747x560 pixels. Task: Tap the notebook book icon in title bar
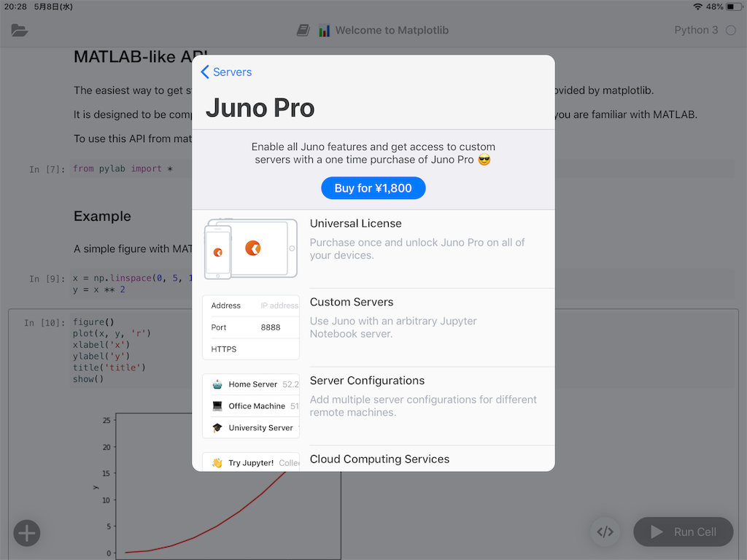[x=303, y=31]
